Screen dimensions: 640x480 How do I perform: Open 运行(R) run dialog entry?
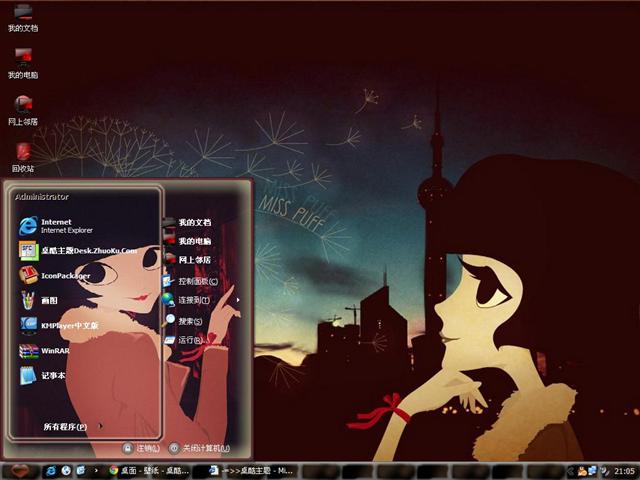184,340
